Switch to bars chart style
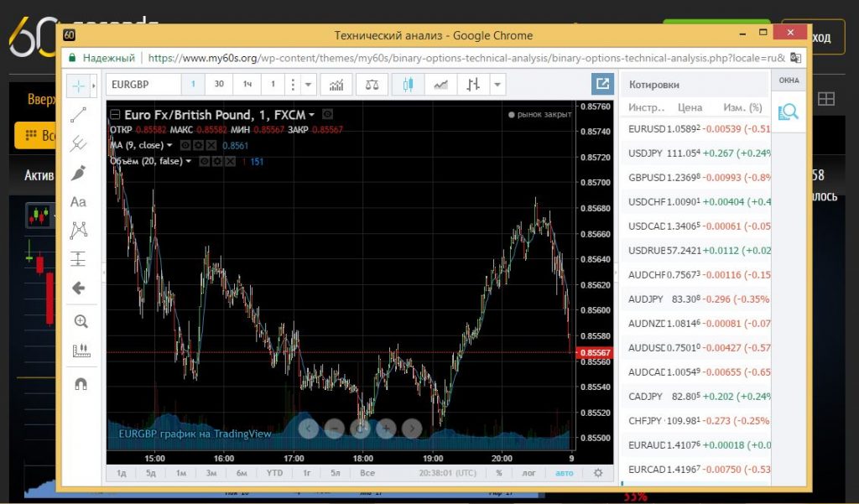This screenshot has width=859, height=504. 473,85
